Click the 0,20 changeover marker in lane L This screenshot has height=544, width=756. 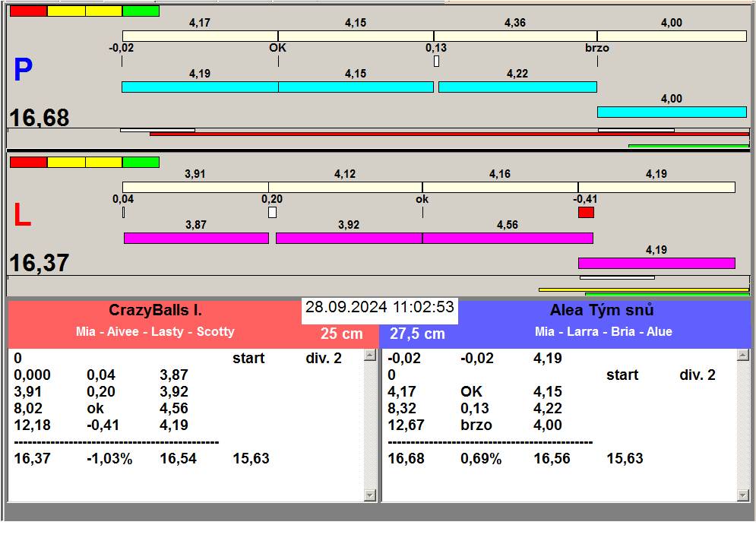click(273, 212)
